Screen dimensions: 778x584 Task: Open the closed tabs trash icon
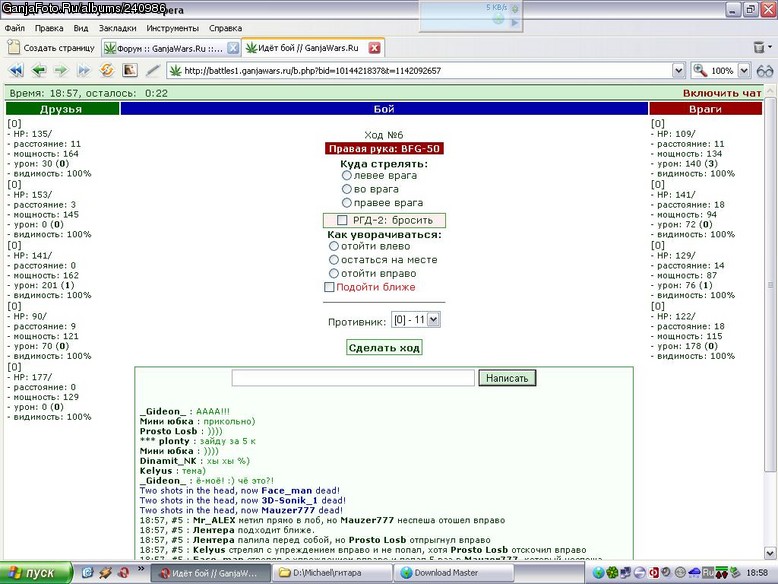tap(759, 47)
